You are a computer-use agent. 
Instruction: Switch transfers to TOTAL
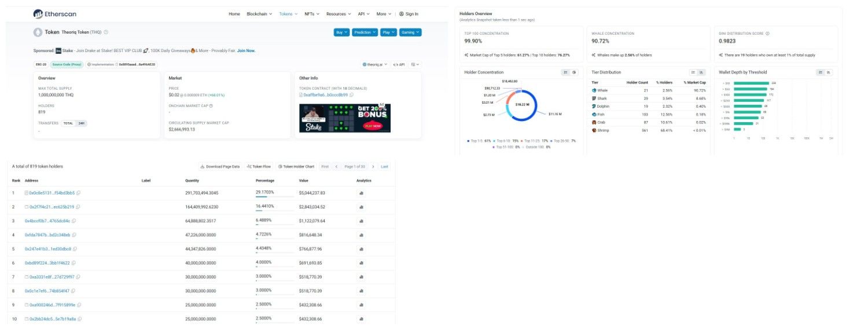point(69,123)
